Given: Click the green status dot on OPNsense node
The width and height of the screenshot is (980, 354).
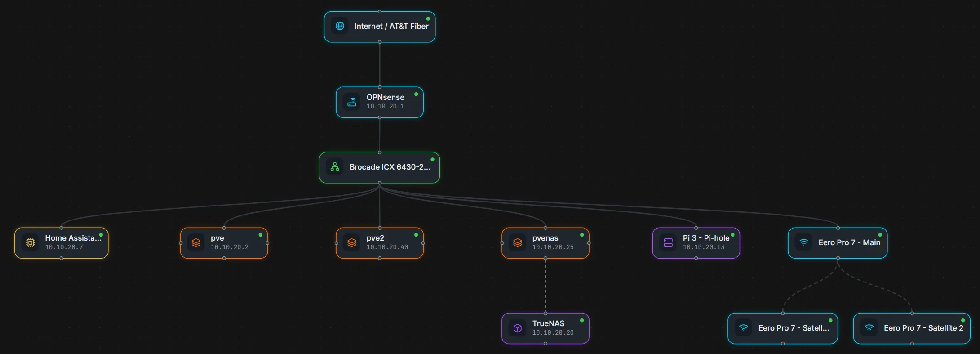Looking at the screenshot, I should (x=416, y=94).
